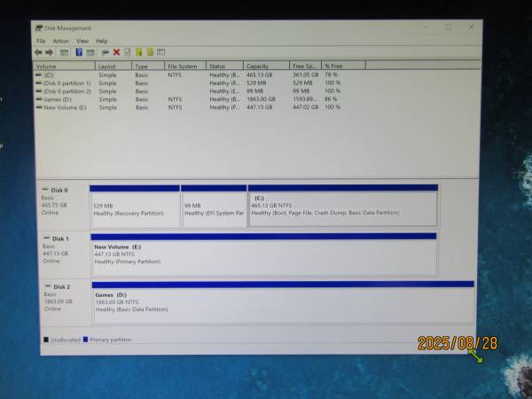Sort by the Type column header
The width and height of the screenshot is (532, 399).
(x=148, y=66)
